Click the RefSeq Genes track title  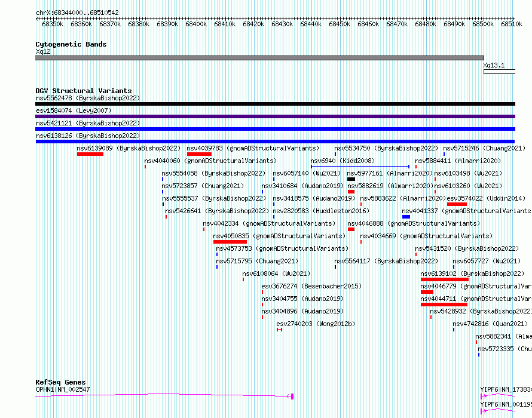click(61, 382)
